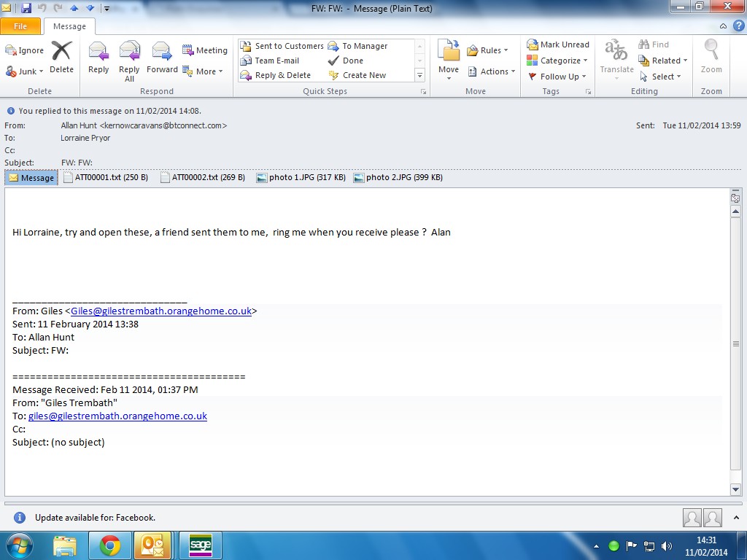Open the Follow Up flag menu
This screenshot has width=747, height=560.
557,77
